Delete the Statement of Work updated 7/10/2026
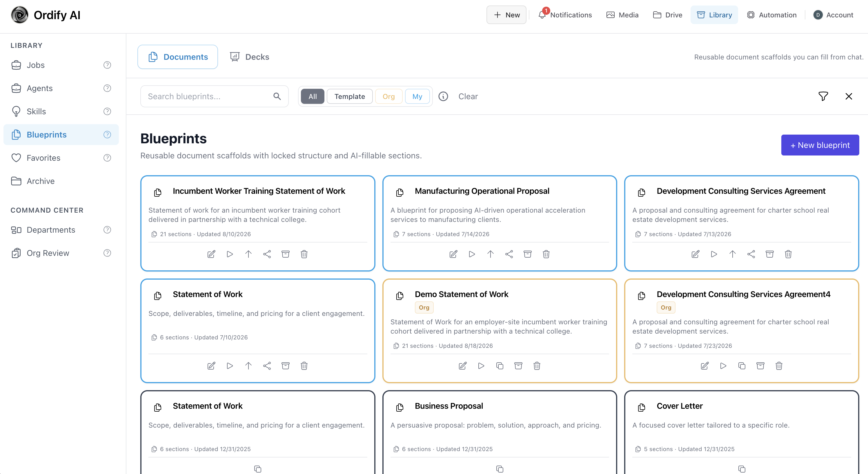 click(304, 366)
